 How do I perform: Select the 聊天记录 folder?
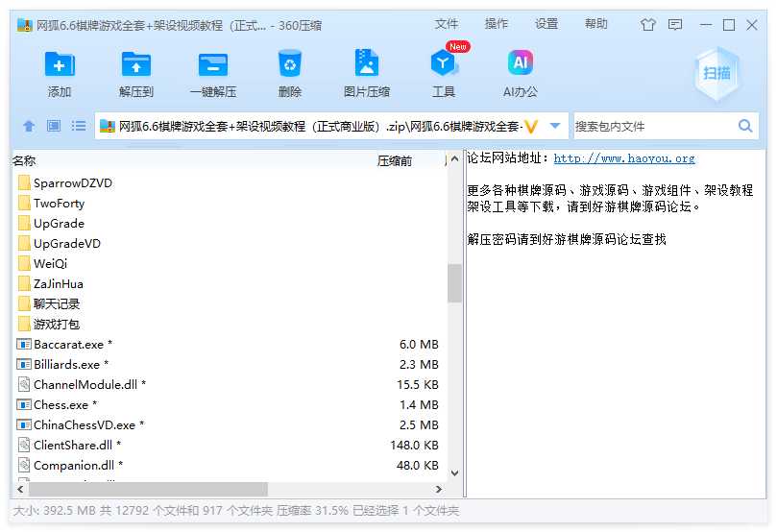pyautogui.click(x=49, y=303)
